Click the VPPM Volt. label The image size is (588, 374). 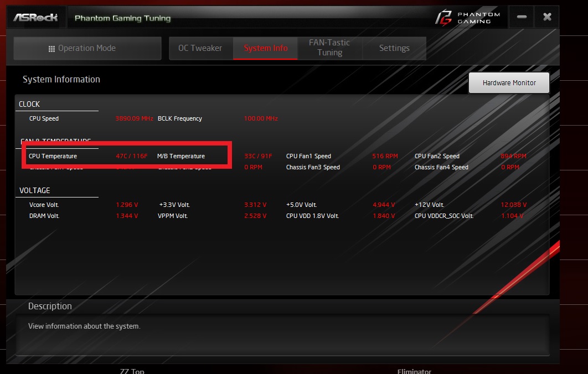173,216
